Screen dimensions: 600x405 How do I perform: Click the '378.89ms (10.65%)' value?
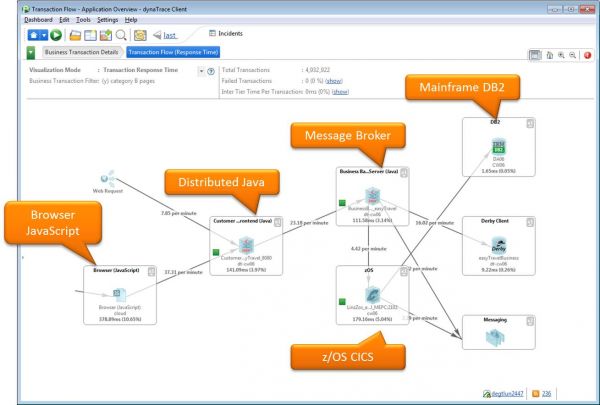coord(120,319)
